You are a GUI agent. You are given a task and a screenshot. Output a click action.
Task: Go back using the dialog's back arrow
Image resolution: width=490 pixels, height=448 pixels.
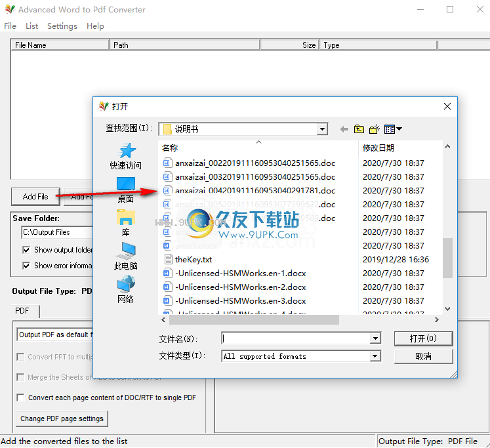[344, 129]
